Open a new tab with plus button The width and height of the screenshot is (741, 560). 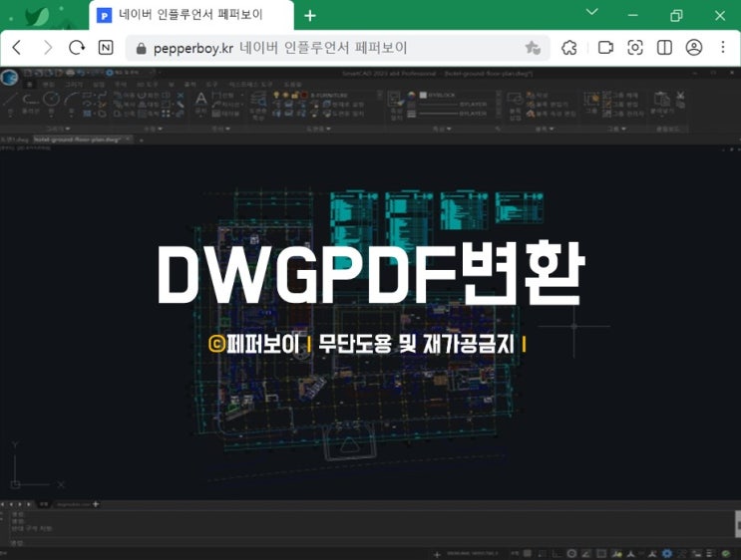pyautogui.click(x=310, y=16)
